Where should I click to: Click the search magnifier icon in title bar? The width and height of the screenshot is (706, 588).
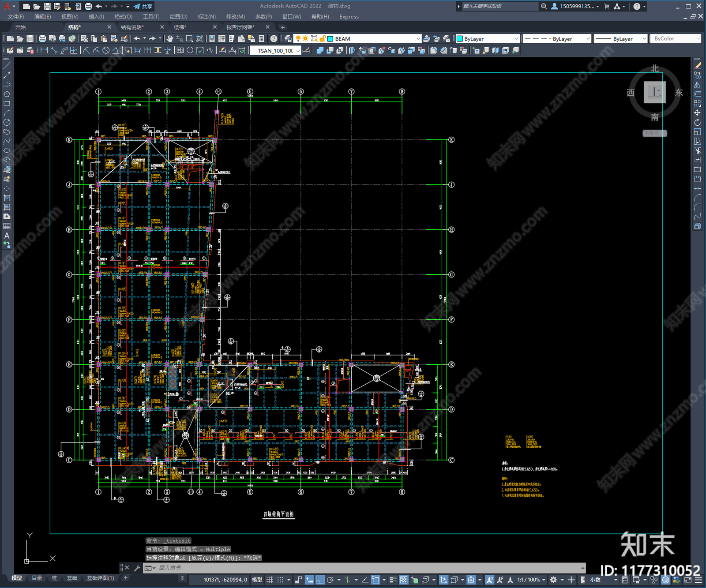544,6
